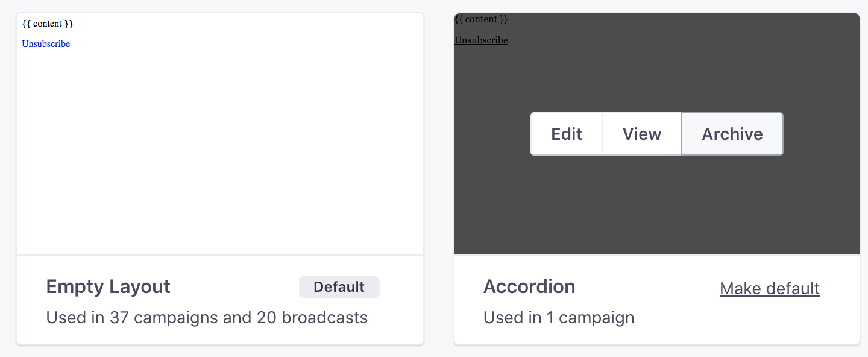Click the Edit button on Accordion layout
This screenshot has width=868, height=357.
click(x=566, y=134)
